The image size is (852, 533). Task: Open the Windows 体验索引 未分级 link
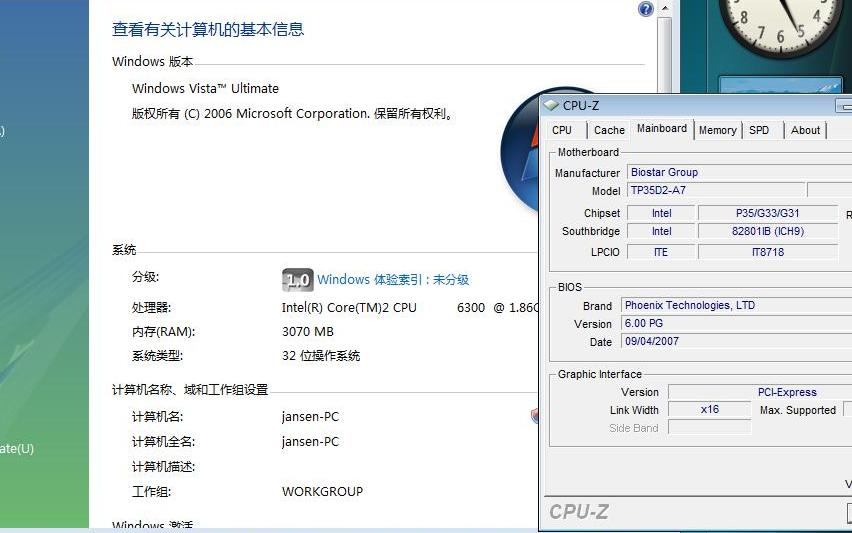(393, 280)
